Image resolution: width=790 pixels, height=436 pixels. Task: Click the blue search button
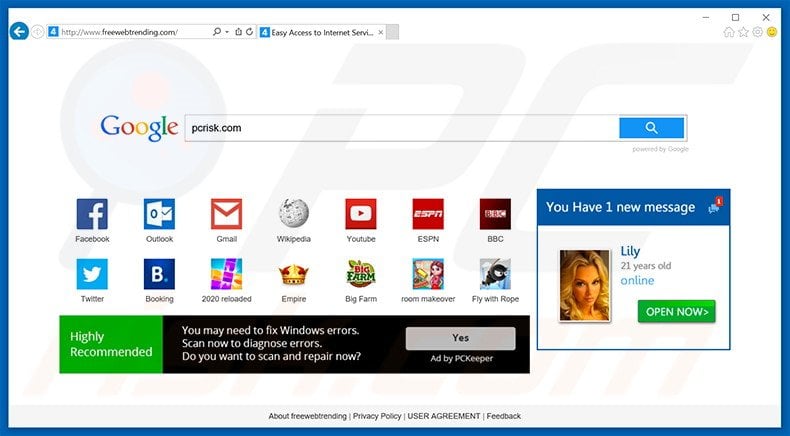[x=651, y=128]
